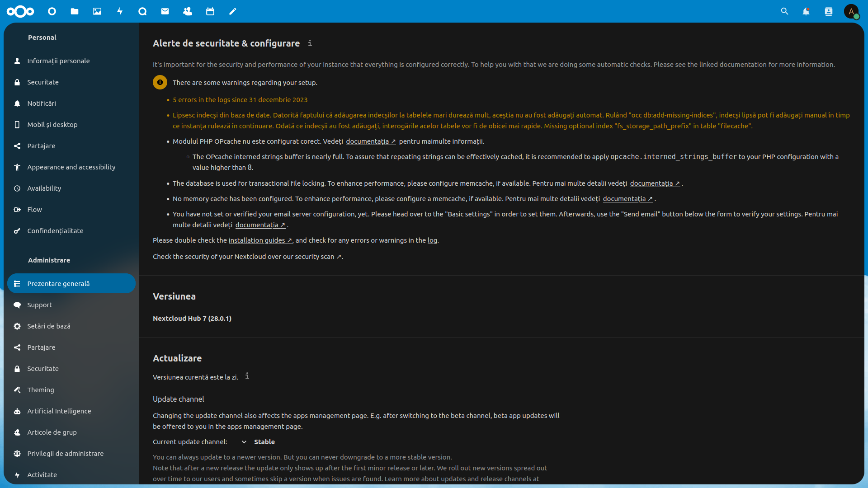Viewport: 868px width, 488px height.
Task: Open the notifications bell
Action: (806, 11)
